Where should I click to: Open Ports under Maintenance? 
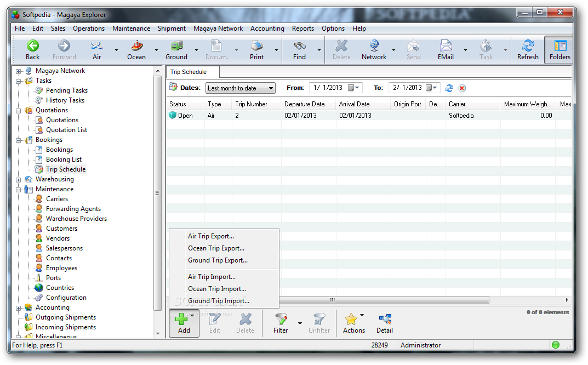click(53, 278)
